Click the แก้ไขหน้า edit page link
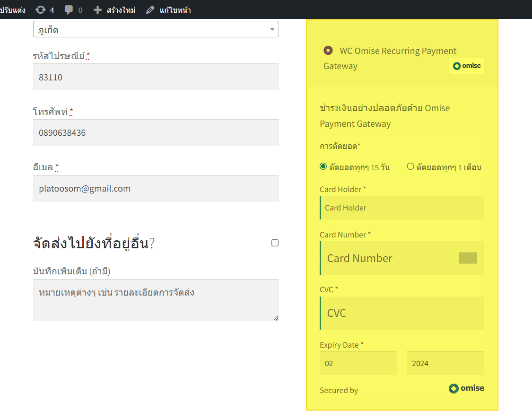The image size is (532, 420). coord(174,10)
